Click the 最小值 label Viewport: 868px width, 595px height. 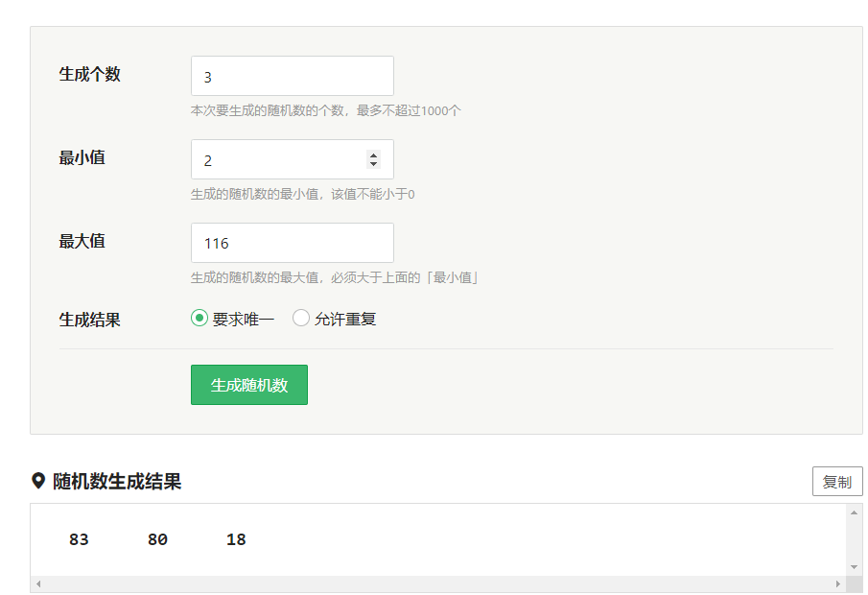point(82,158)
